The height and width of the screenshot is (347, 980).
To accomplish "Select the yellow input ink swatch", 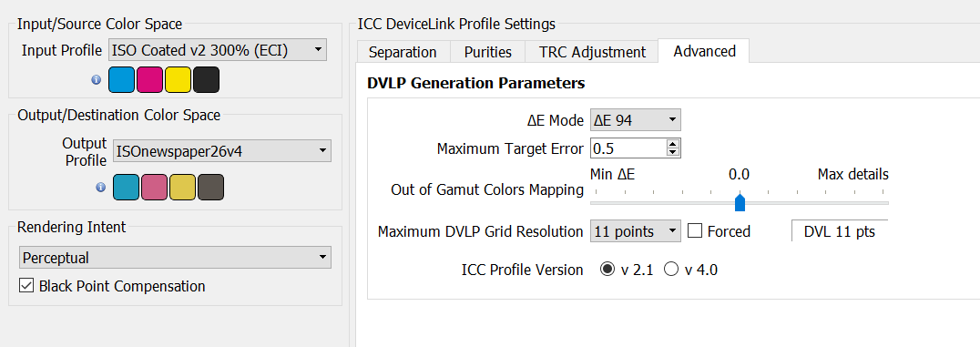I will click(179, 80).
